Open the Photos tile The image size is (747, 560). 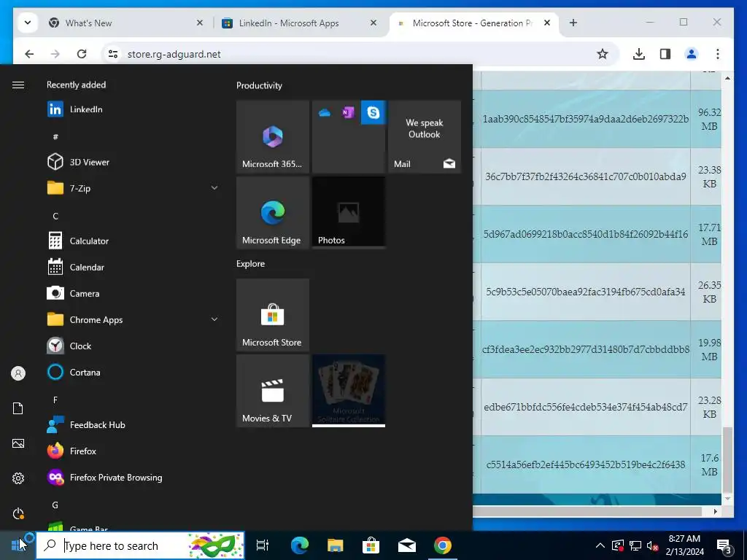349,212
